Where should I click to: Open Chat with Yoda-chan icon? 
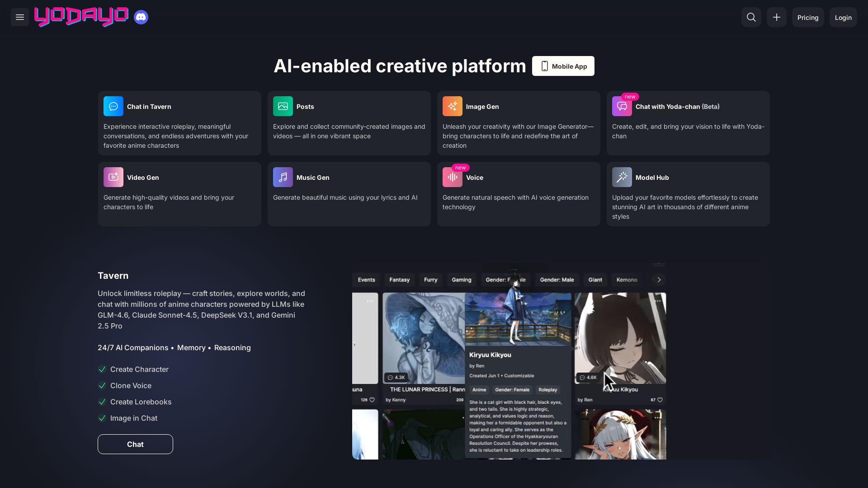pyautogui.click(x=622, y=107)
